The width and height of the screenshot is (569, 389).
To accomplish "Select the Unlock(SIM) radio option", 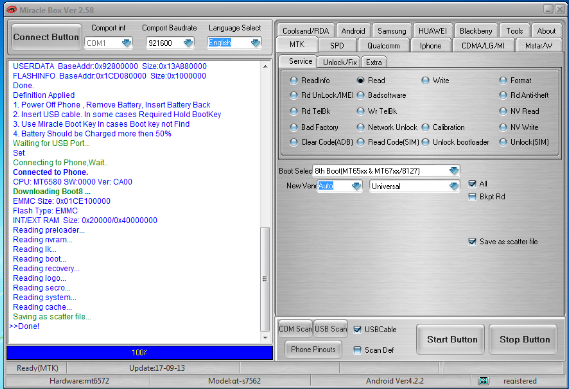I will coord(503,142).
